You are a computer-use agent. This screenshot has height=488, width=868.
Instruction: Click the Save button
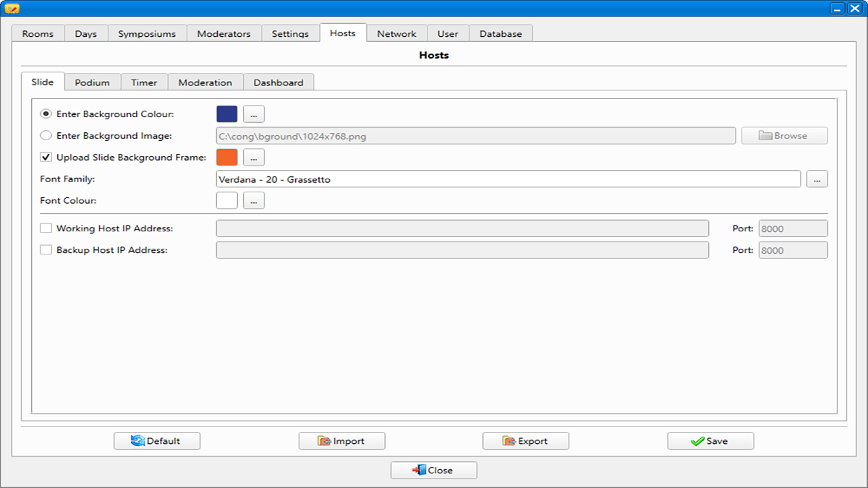(711, 441)
